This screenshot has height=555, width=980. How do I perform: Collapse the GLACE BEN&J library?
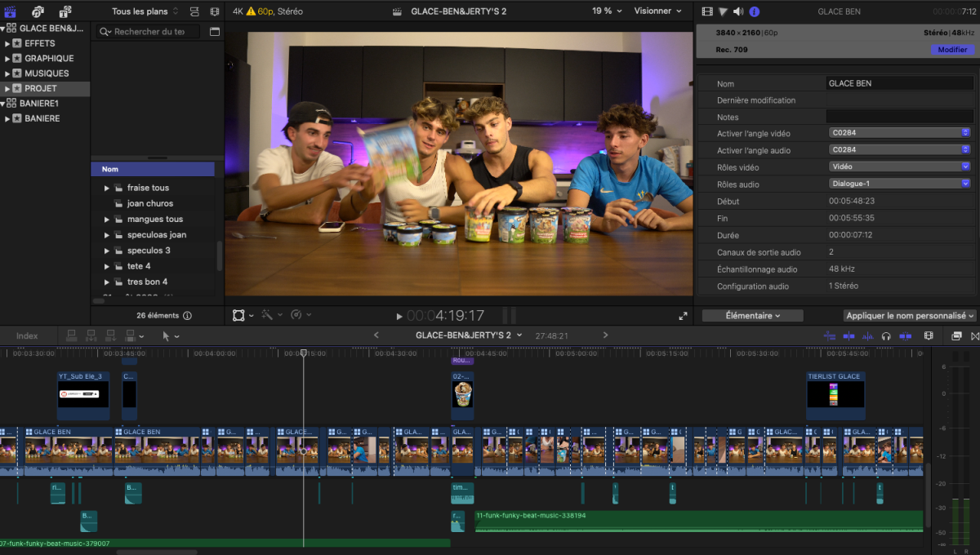3,28
